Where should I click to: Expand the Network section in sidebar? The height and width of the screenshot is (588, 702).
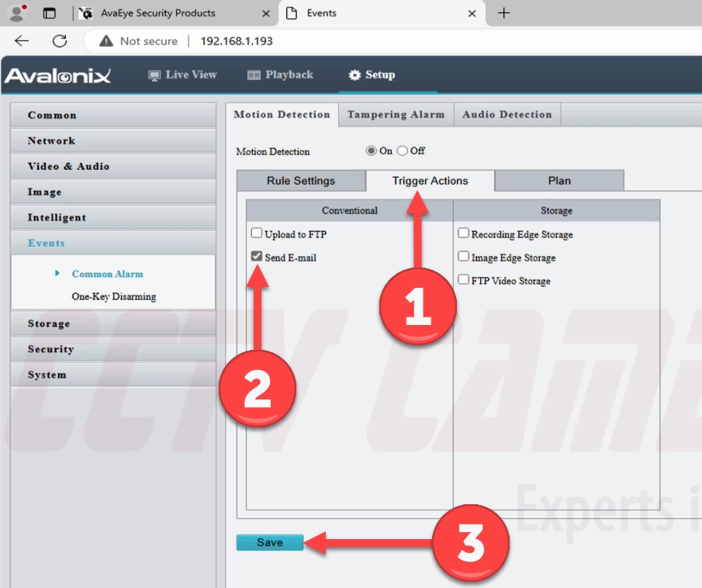(x=112, y=140)
